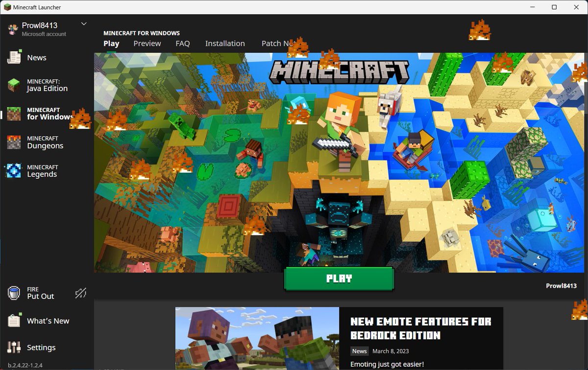Click the green PLAY button
This screenshot has width=588, height=370.
339,279
